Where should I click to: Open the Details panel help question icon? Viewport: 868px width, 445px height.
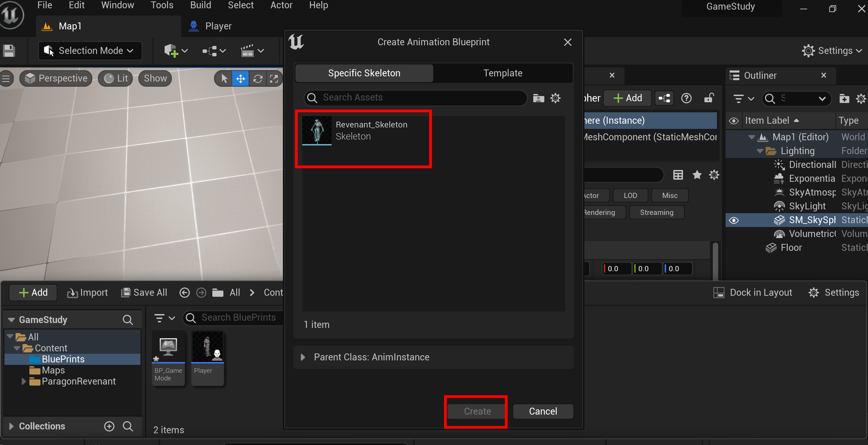pos(686,98)
